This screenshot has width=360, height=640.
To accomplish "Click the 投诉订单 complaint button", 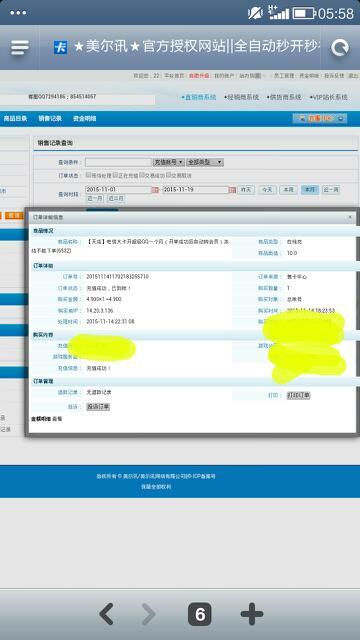I will tap(98, 407).
